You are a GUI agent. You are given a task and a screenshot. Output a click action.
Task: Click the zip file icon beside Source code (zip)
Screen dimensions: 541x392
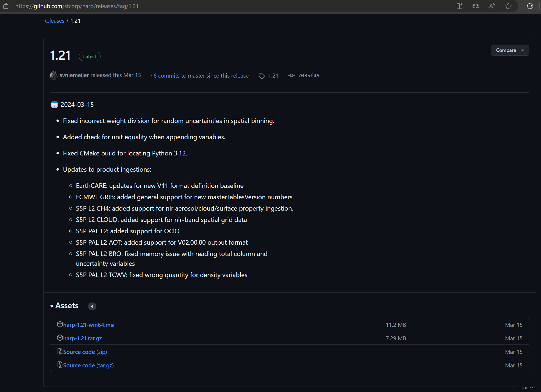coord(60,351)
